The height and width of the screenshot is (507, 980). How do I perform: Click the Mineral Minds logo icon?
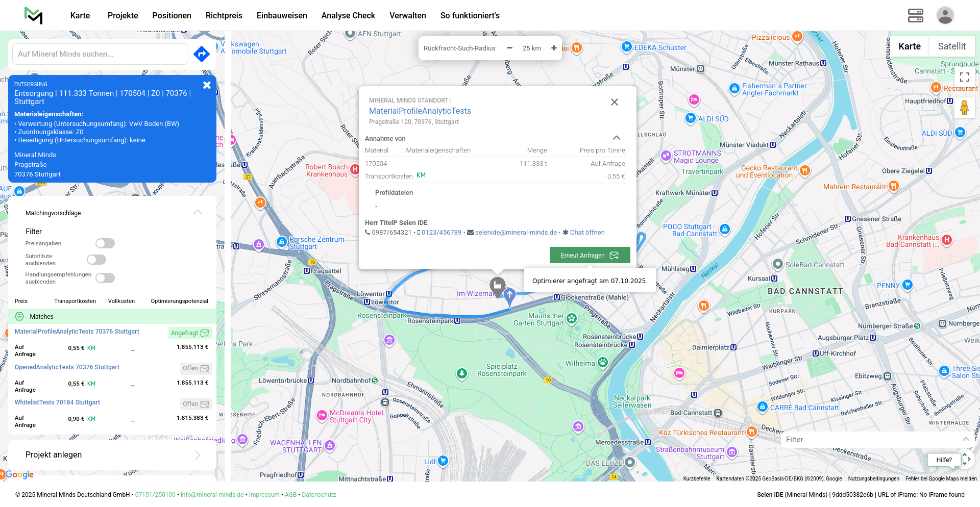click(34, 15)
